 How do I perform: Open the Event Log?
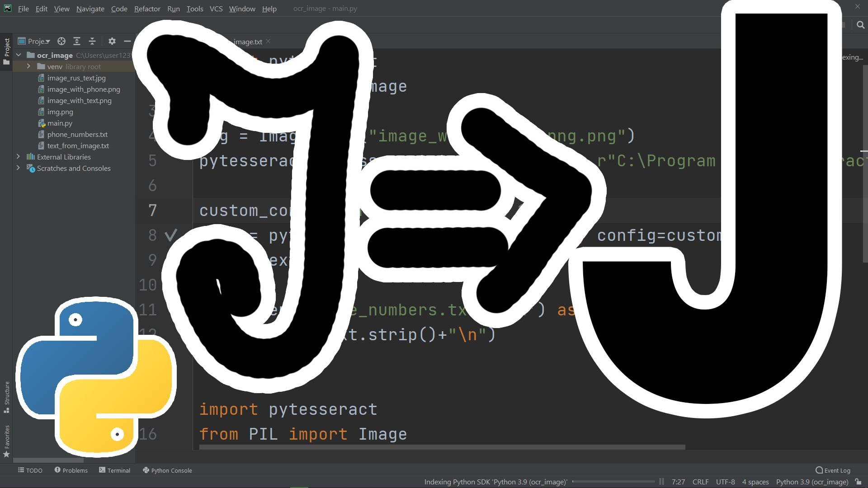833,470
